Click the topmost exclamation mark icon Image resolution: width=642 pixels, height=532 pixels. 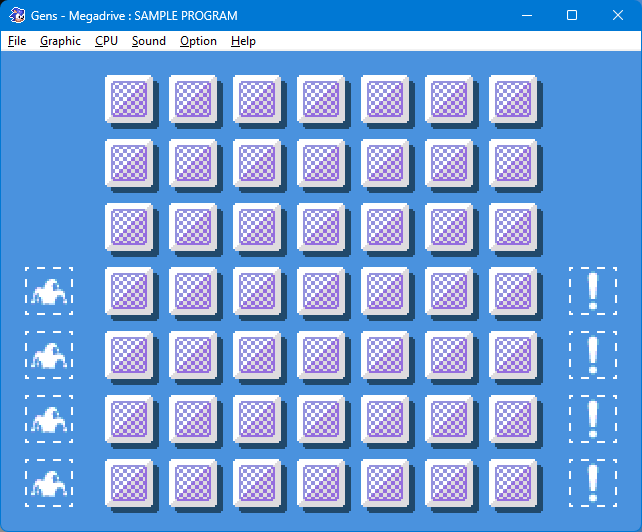tap(593, 291)
